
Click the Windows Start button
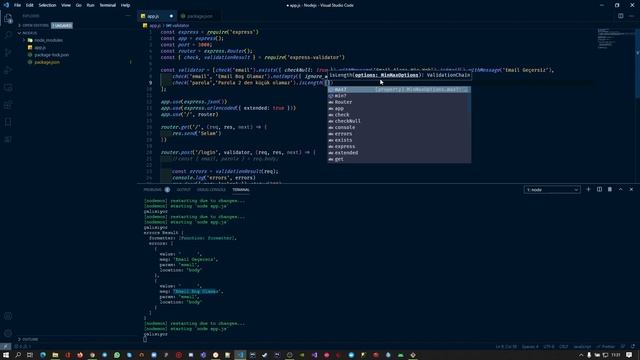6,355
